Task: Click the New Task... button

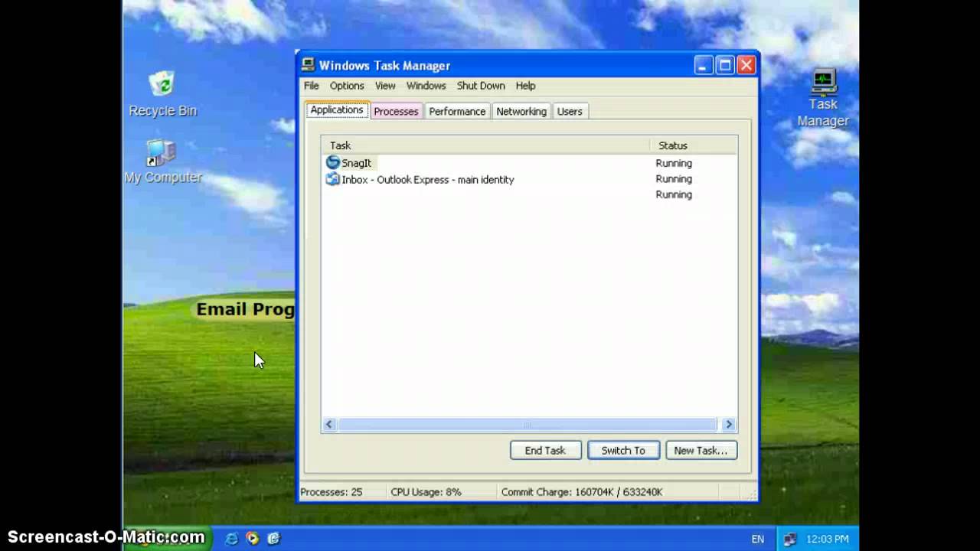Action: point(701,450)
